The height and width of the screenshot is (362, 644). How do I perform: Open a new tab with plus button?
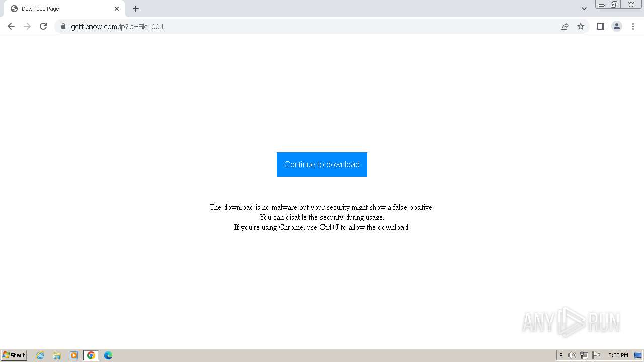[x=136, y=9]
